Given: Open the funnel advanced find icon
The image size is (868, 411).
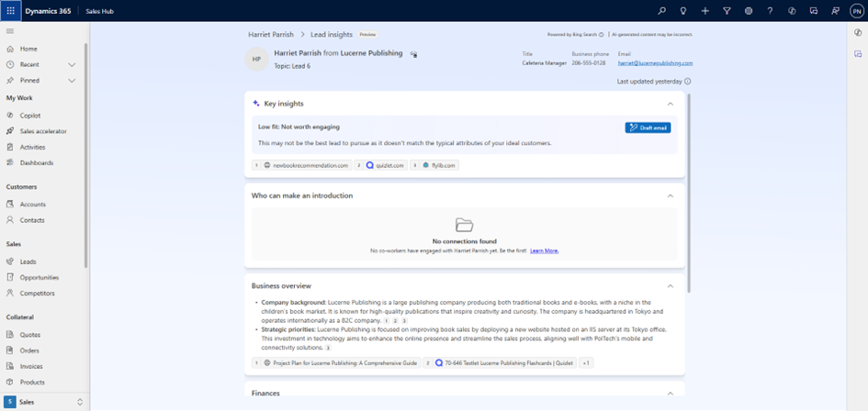Looking at the screenshot, I should (727, 10).
